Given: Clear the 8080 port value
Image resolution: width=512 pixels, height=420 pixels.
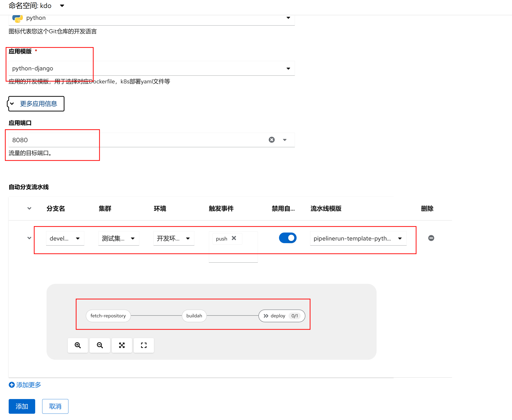Looking at the screenshot, I should tap(272, 140).
